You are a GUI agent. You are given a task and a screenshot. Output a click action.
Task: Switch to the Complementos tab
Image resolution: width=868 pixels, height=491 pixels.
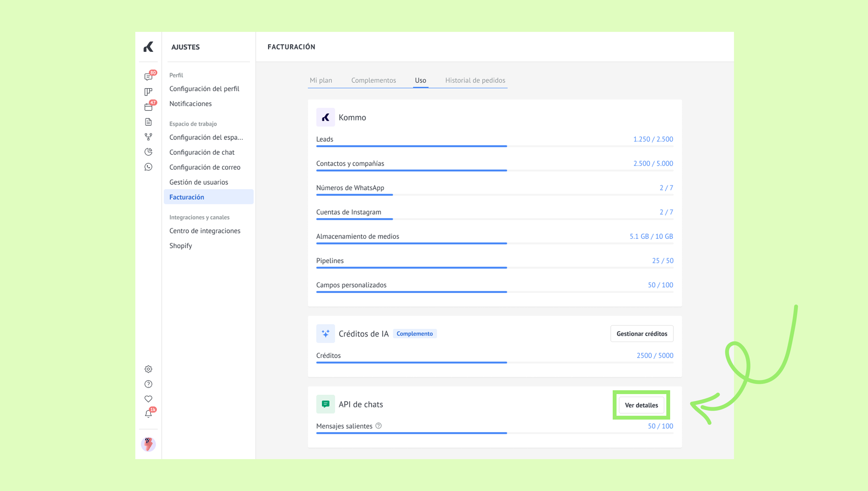[374, 80]
